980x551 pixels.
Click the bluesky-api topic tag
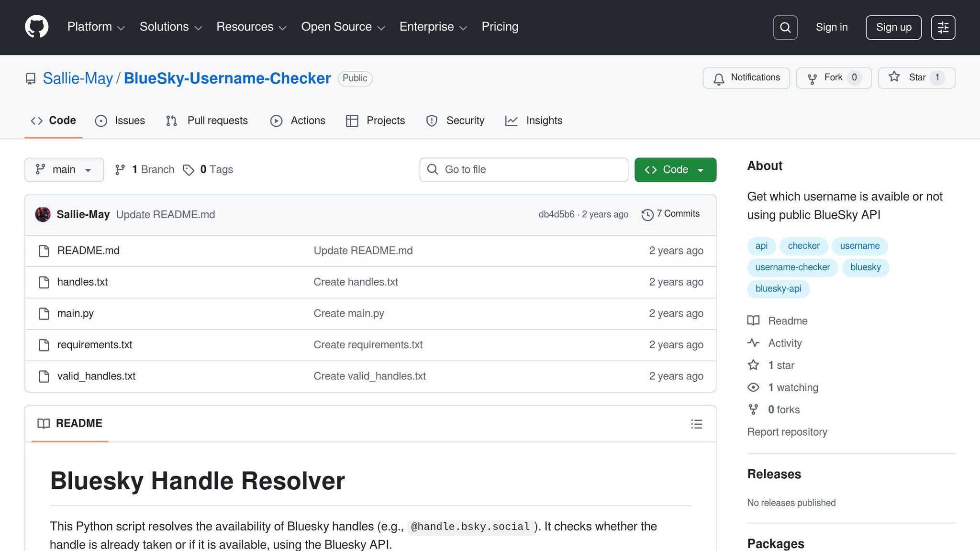coord(778,288)
